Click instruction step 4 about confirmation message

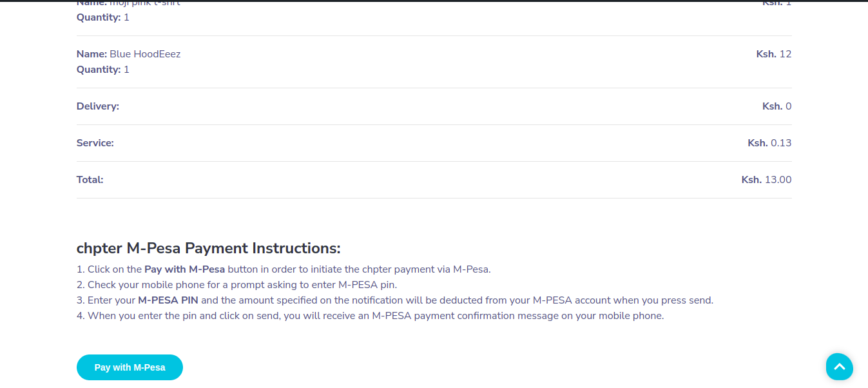pyautogui.click(x=371, y=316)
